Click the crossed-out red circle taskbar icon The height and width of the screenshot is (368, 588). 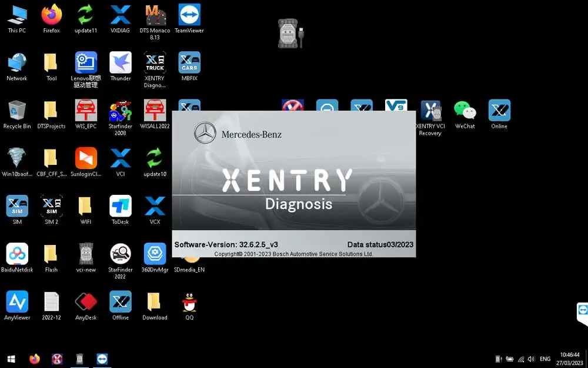[x=57, y=359]
